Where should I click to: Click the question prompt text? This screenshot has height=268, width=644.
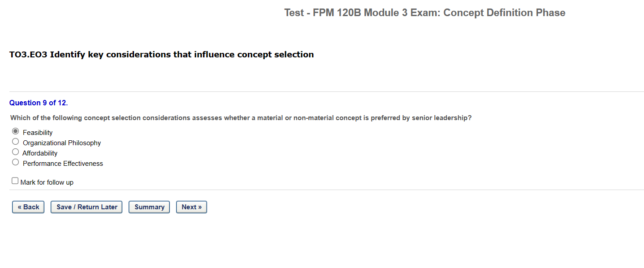pyautogui.click(x=241, y=117)
